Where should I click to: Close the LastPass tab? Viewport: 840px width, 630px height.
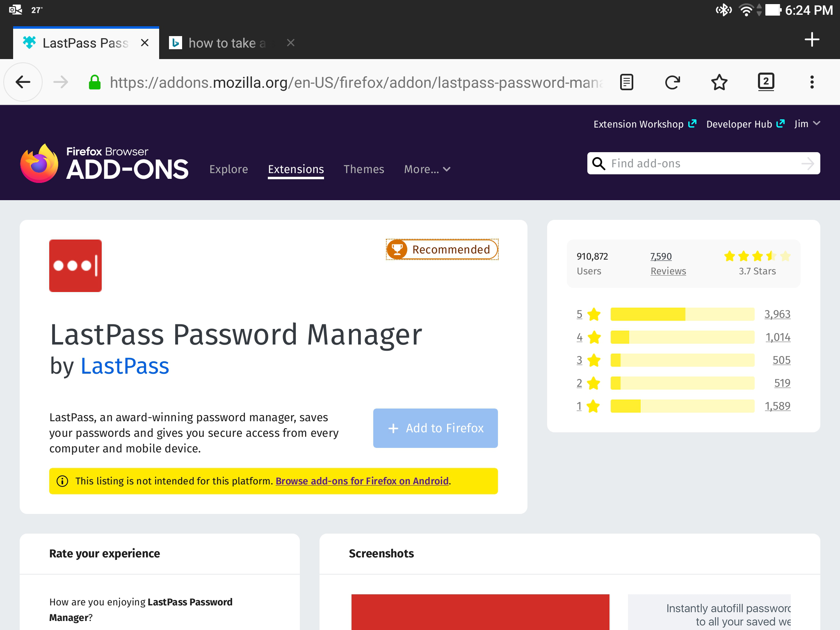[145, 43]
